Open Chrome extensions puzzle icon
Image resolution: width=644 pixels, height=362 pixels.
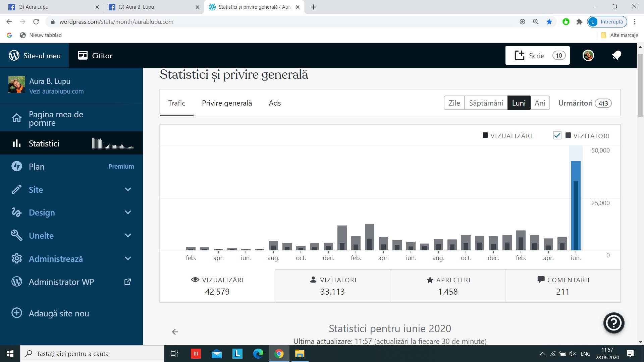(579, 22)
